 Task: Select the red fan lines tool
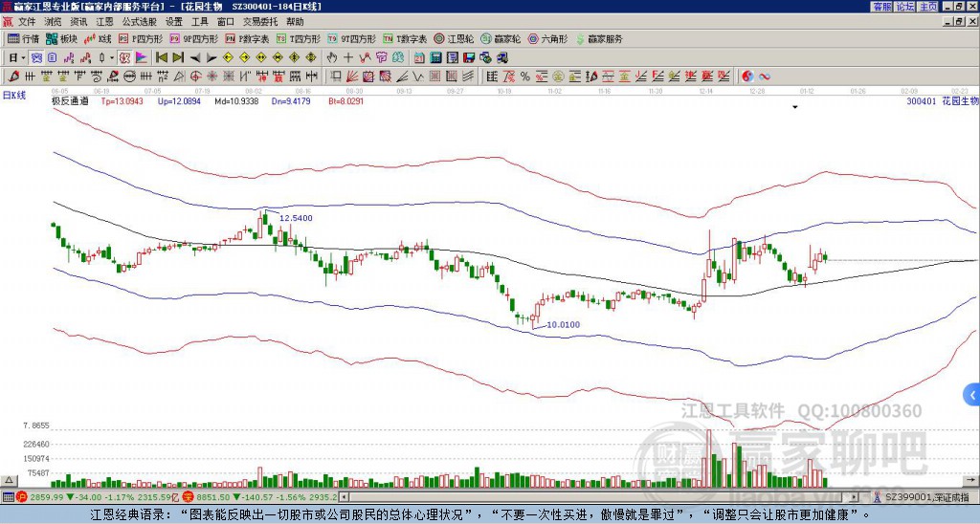(x=352, y=76)
